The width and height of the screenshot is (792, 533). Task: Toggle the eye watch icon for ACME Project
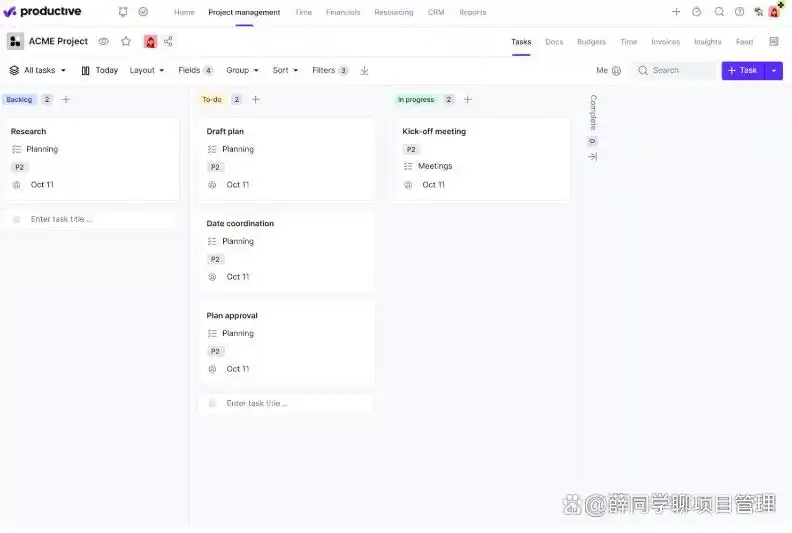[x=104, y=41]
